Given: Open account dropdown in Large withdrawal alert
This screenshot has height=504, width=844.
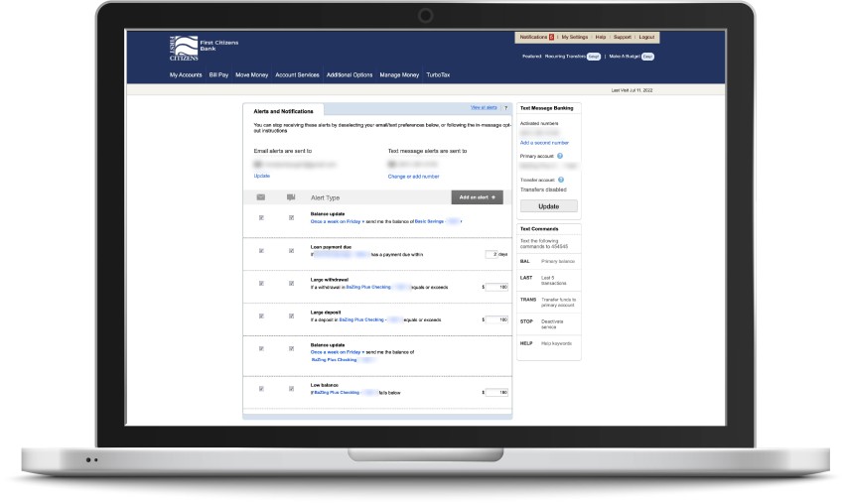Looking at the screenshot, I should [378, 288].
